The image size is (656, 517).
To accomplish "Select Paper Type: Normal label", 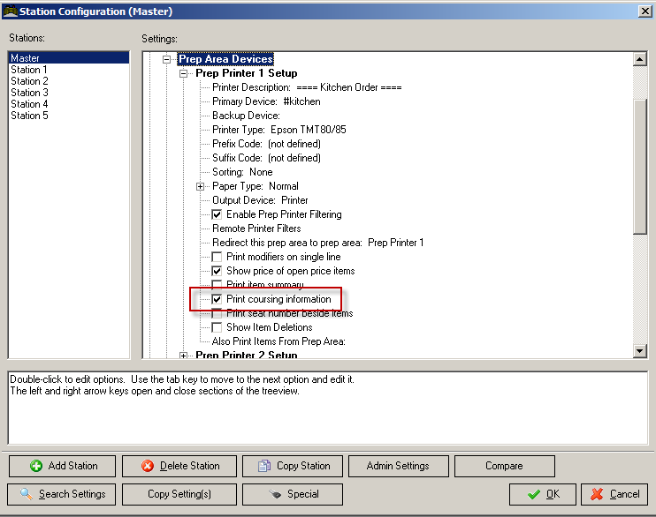I will [x=255, y=186].
